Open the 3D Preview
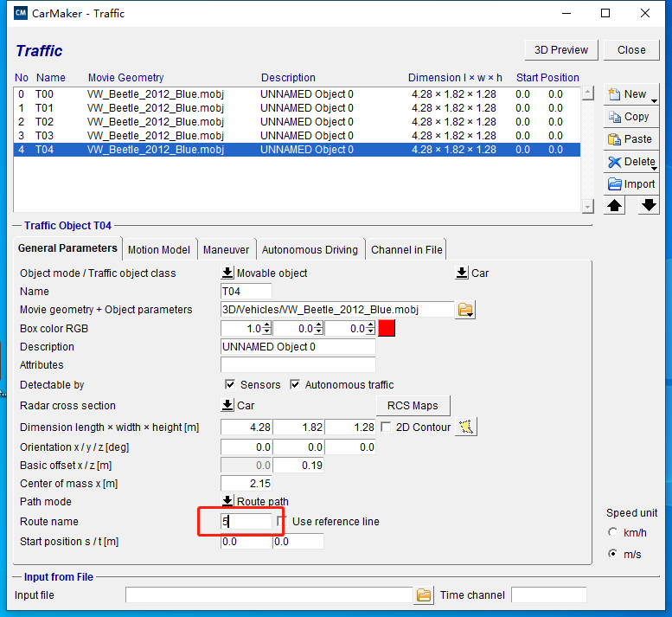Screen dimensions: 672x617 561,50
